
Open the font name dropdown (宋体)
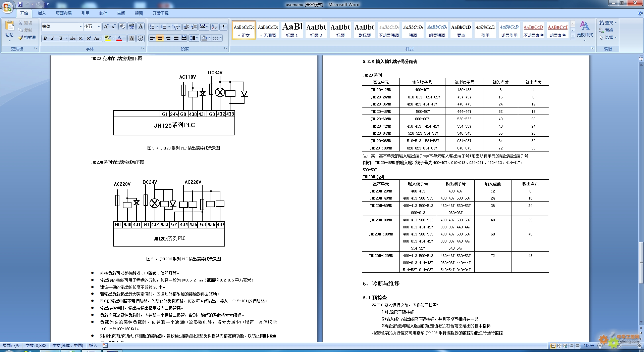click(x=80, y=27)
